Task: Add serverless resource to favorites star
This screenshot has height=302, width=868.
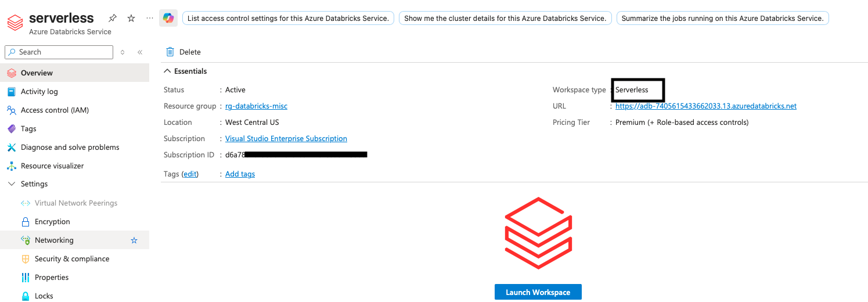Action: point(131,18)
